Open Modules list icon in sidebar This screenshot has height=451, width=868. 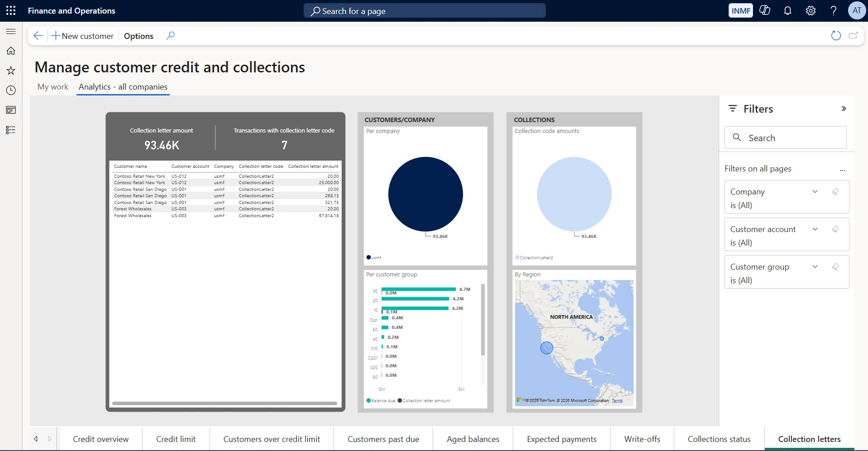(11, 130)
